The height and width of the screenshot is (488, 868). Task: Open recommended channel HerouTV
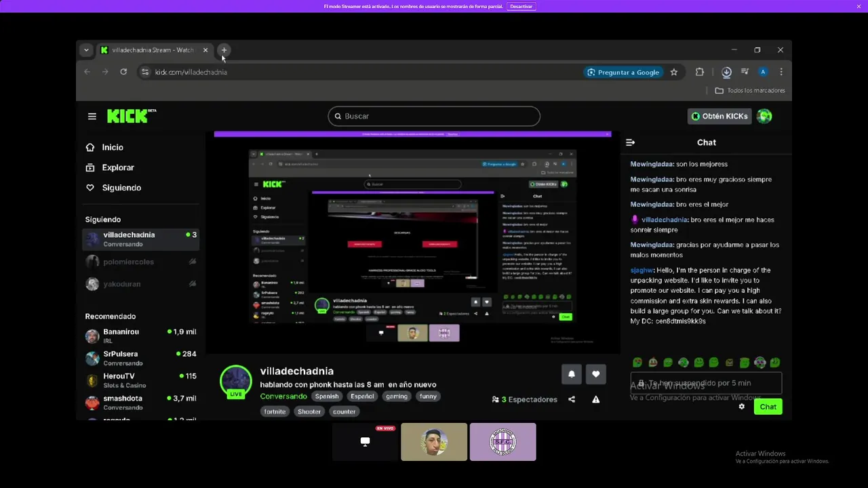140,380
